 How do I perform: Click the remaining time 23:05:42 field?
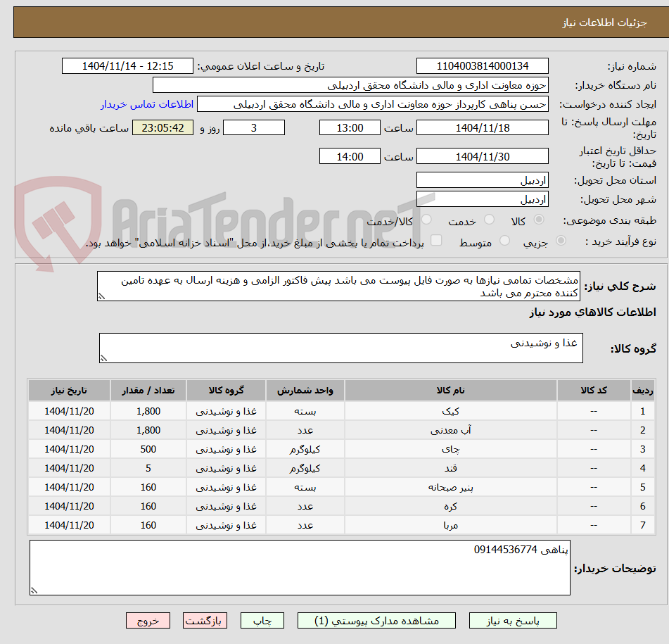[163, 128]
